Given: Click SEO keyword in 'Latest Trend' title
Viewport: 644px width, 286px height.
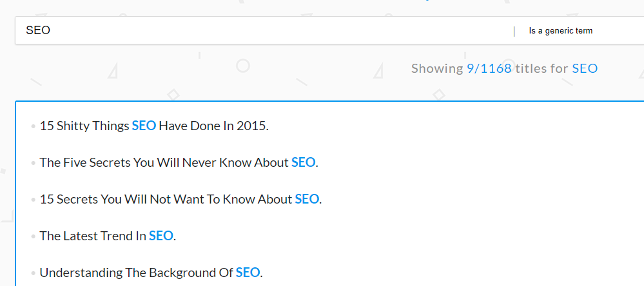Looking at the screenshot, I should (x=161, y=236).
